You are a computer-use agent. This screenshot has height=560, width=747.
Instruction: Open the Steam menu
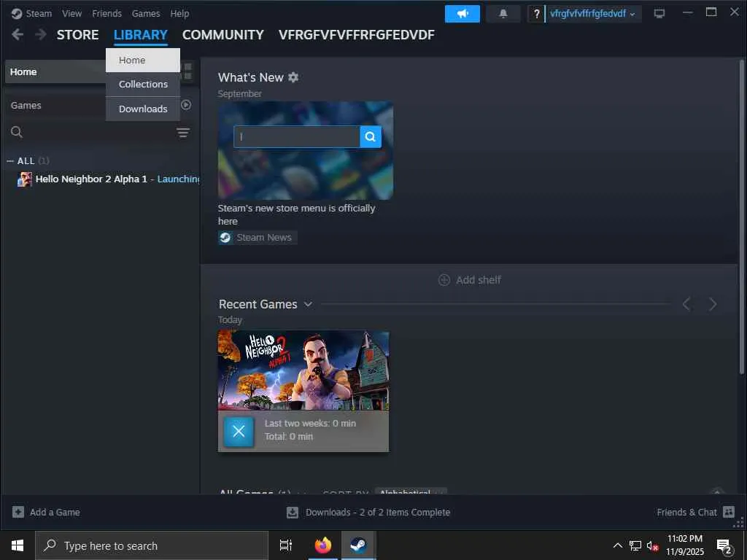39,13
